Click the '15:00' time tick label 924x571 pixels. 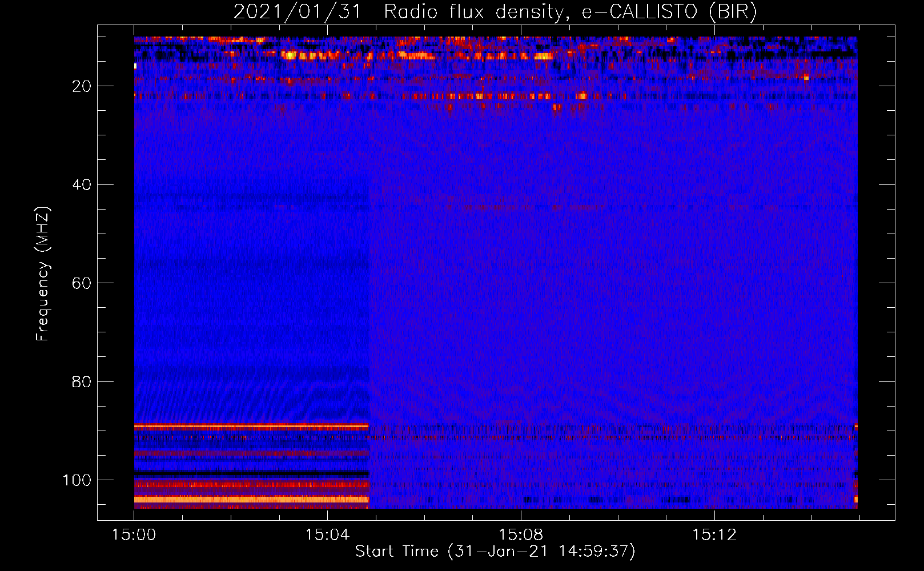[x=134, y=535]
